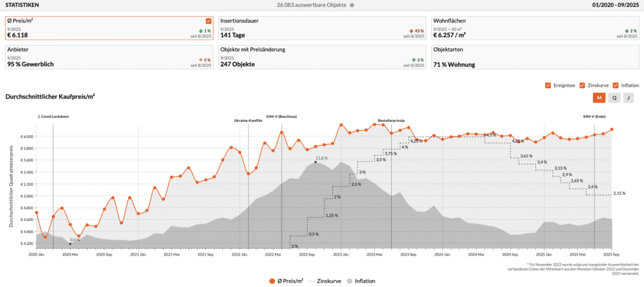Select the Insertionsdauer statistics card

321,28
